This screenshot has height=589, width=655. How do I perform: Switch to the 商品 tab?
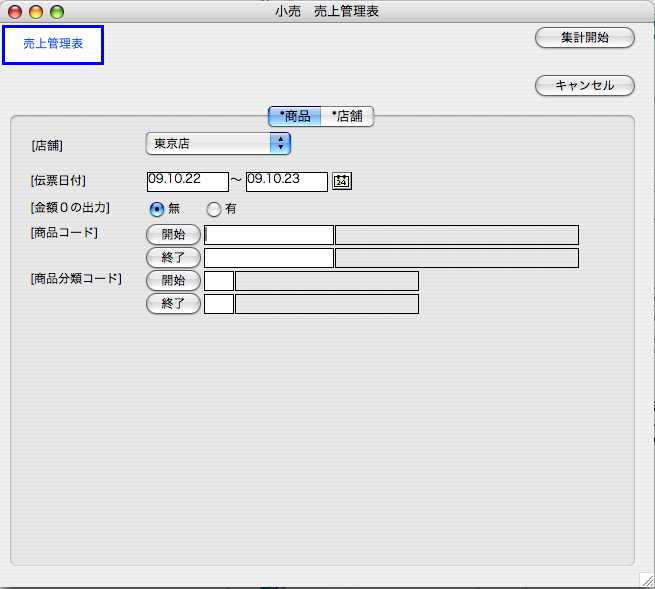click(294, 116)
